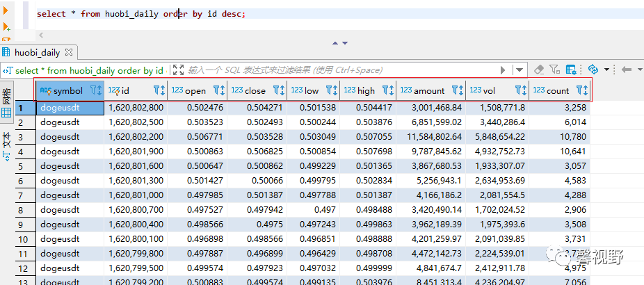Filter/sort icon on open column

click(x=219, y=90)
